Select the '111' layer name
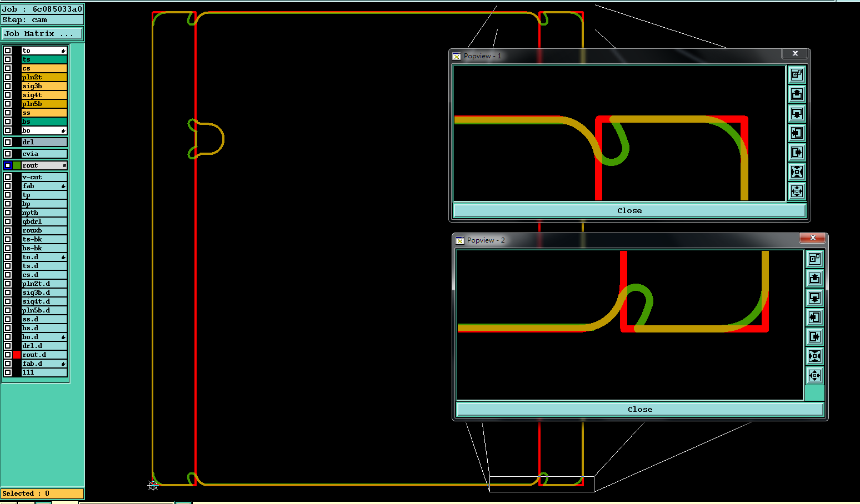 point(44,372)
